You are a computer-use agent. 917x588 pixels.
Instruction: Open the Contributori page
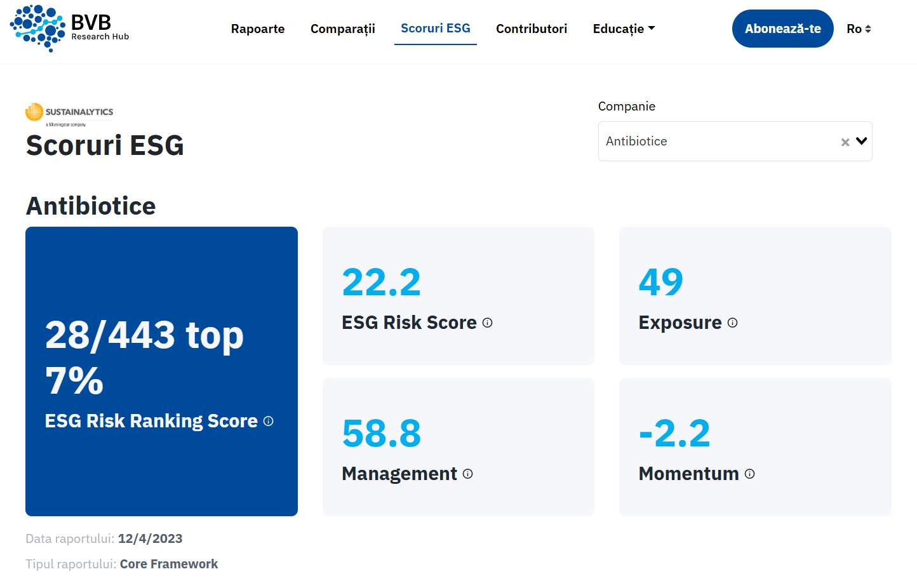point(532,29)
